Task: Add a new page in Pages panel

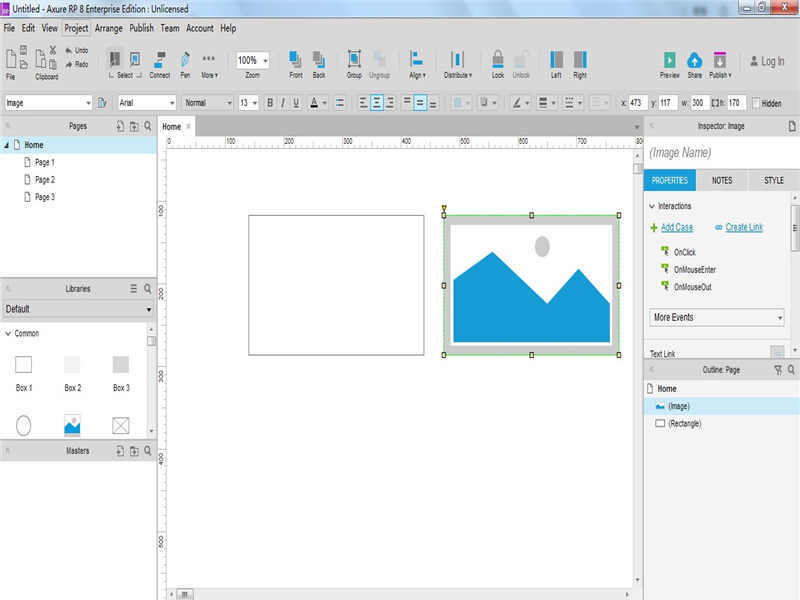Action: 120,126
